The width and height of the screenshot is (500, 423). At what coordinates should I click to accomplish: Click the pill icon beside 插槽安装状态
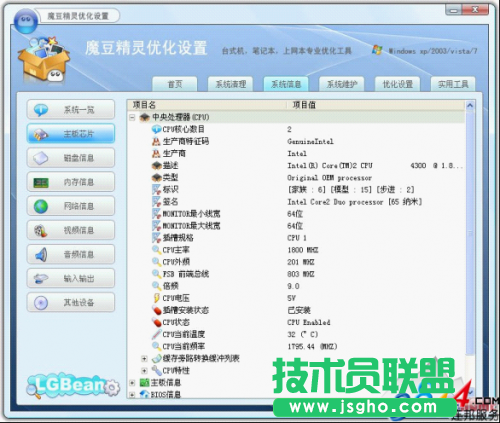(156, 310)
